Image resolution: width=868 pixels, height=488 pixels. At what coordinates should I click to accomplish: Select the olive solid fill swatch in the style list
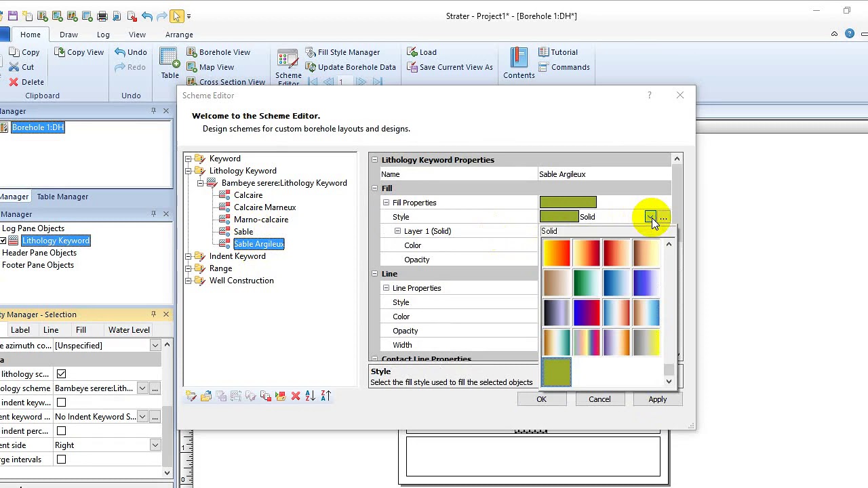coord(557,372)
